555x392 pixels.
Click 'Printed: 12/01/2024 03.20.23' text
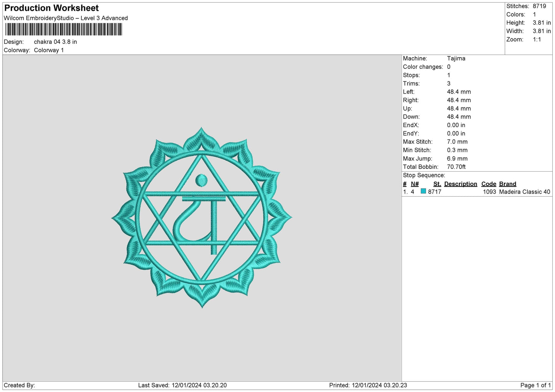[x=368, y=385]
